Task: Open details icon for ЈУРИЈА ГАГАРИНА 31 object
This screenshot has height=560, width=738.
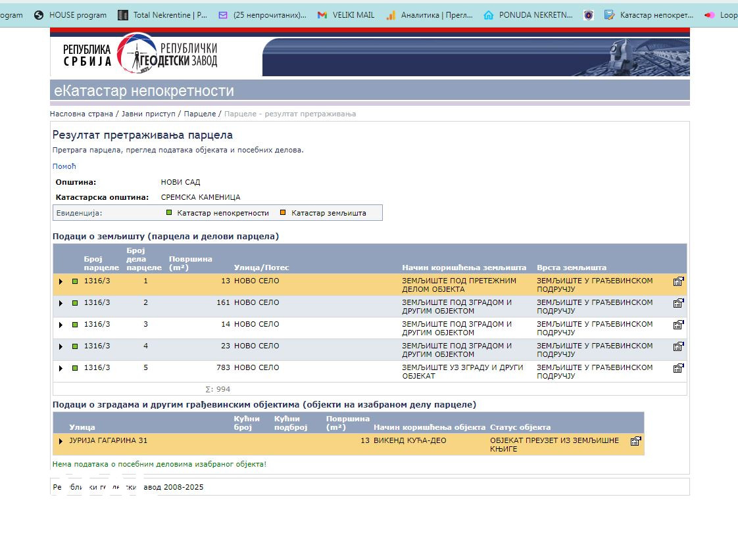Action: click(635, 440)
